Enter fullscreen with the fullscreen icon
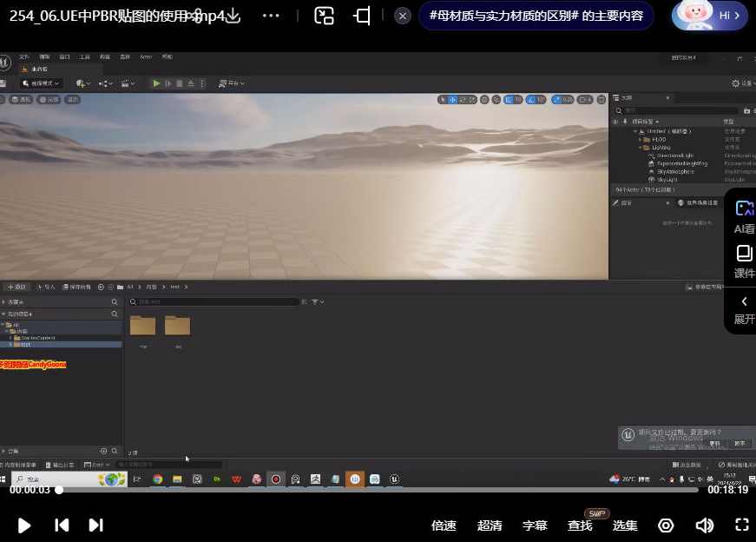 (x=740, y=525)
